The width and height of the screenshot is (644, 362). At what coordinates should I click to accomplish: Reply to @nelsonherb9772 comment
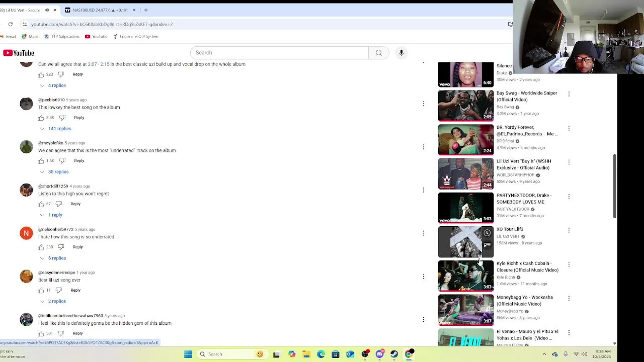(77, 247)
